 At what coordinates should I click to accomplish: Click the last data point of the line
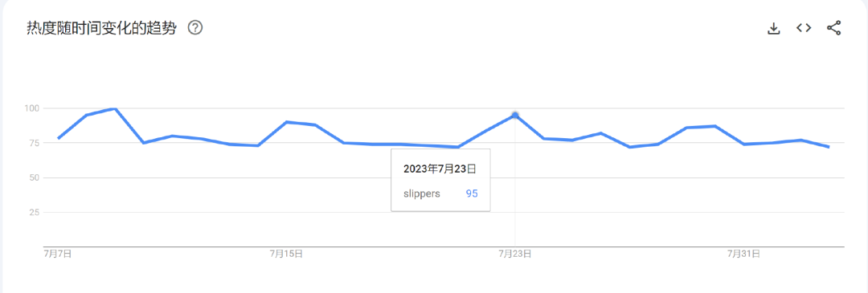coord(829,147)
